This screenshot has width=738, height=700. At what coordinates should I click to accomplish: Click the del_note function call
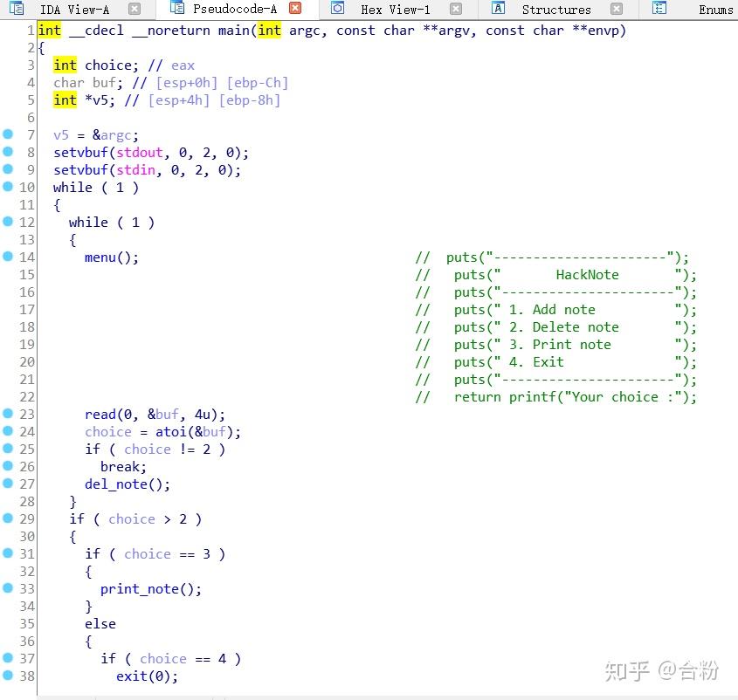tap(119, 484)
